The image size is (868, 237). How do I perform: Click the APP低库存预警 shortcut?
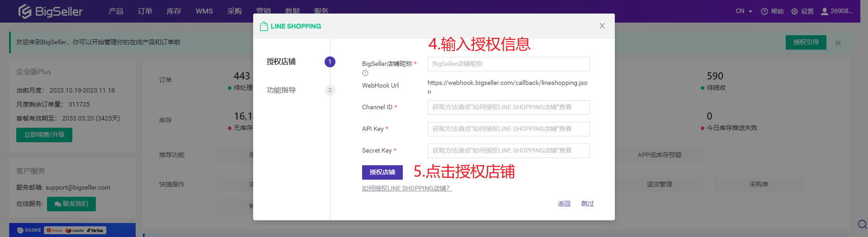[x=660, y=155]
